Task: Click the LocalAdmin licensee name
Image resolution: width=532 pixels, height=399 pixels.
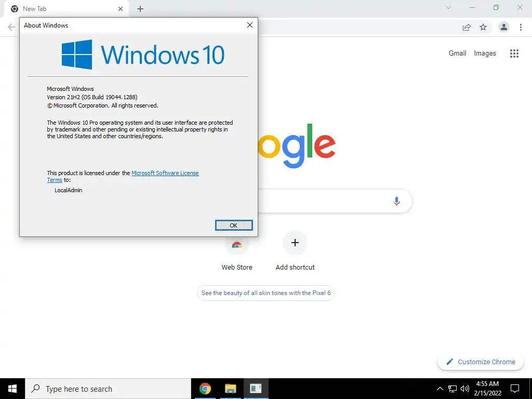Action: point(69,190)
